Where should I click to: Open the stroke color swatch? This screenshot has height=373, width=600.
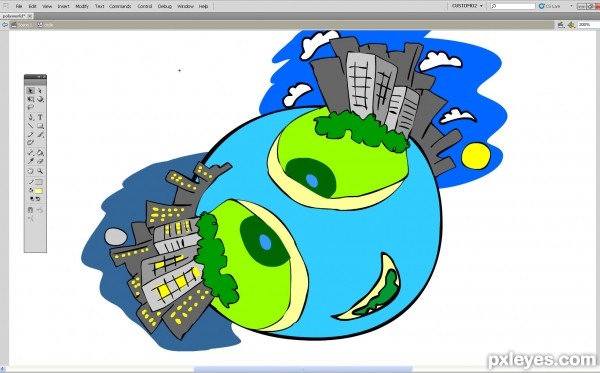[x=39, y=182]
